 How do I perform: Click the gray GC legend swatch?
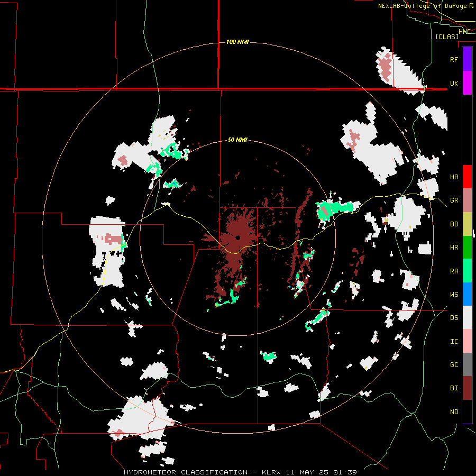coord(467,364)
